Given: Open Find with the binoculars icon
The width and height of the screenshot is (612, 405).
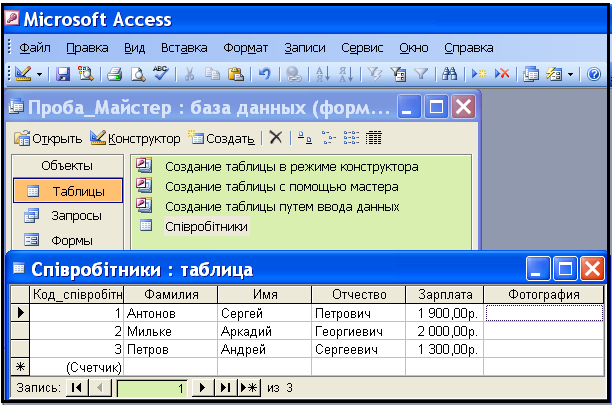Looking at the screenshot, I should tap(449, 73).
